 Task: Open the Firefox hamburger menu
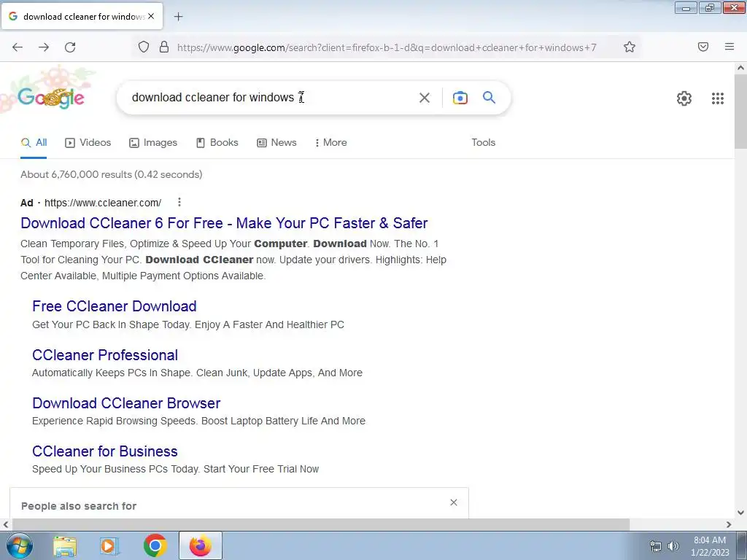(729, 47)
